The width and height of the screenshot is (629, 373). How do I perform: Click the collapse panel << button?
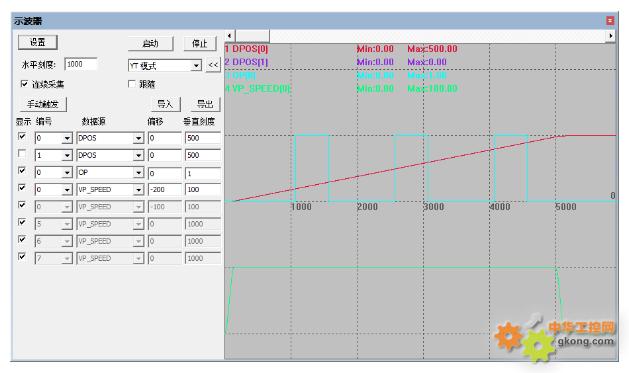[213, 65]
